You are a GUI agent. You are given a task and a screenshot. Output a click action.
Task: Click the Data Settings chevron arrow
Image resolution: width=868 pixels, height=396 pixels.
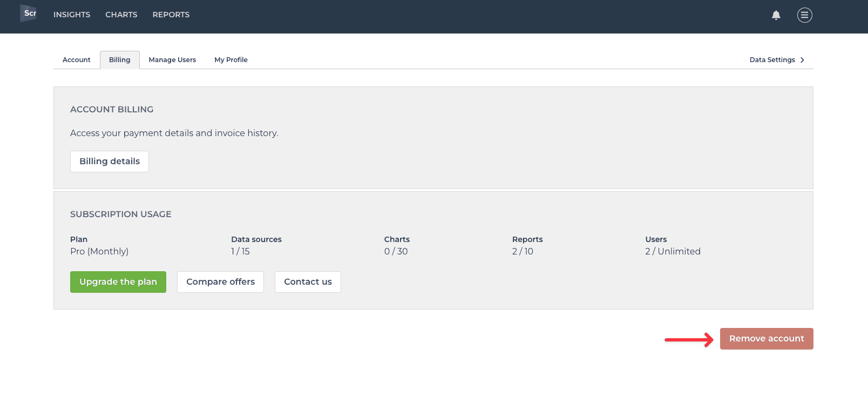pyautogui.click(x=802, y=60)
